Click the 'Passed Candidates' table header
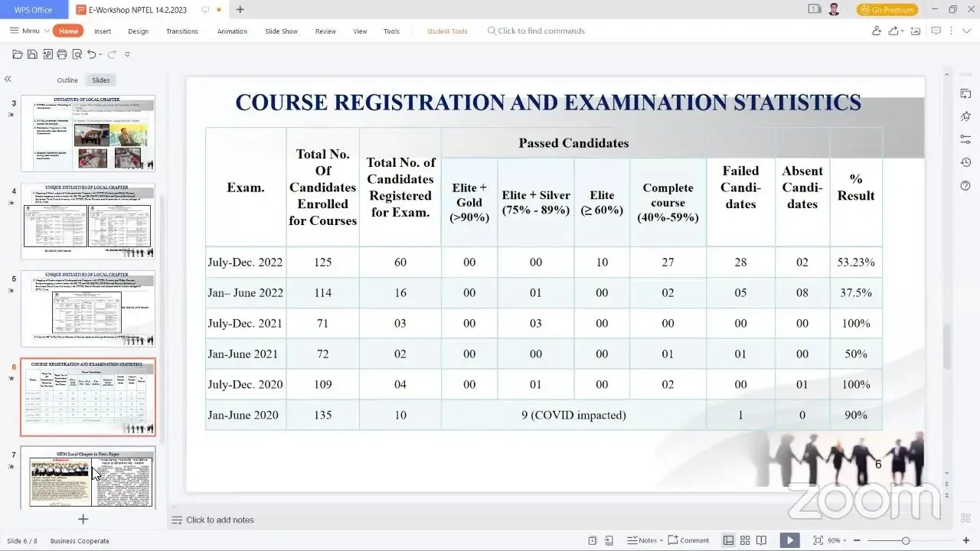The image size is (980, 551). tap(573, 143)
